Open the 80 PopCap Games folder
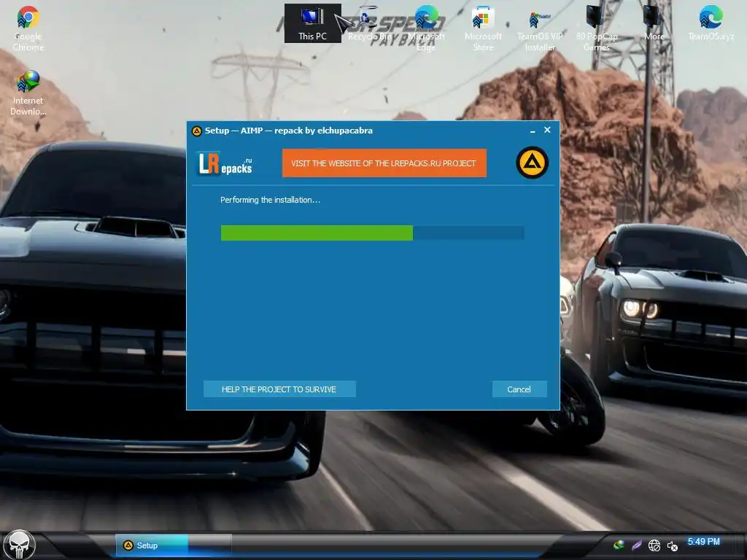The image size is (747, 560). (x=597, y=28)
